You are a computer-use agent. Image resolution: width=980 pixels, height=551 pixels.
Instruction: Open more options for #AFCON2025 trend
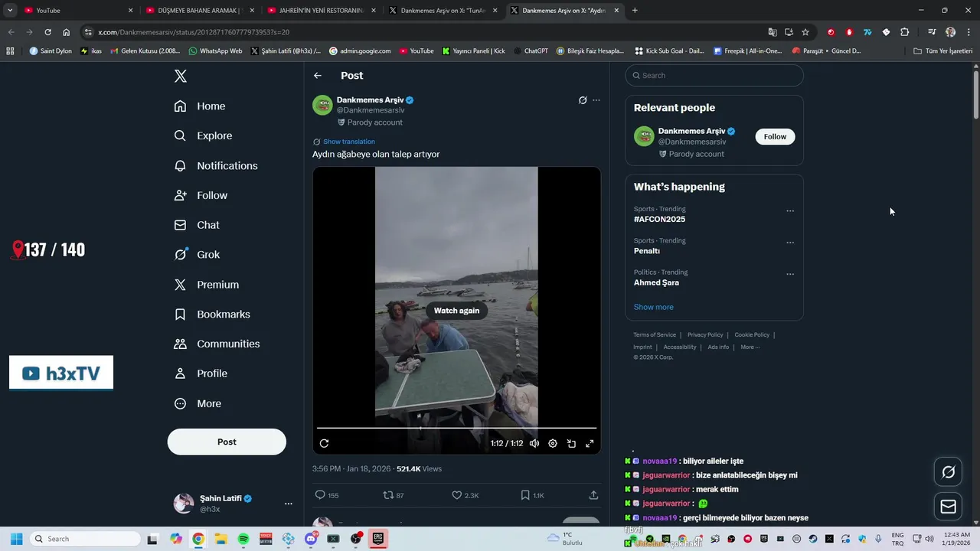tap(790, 211)
